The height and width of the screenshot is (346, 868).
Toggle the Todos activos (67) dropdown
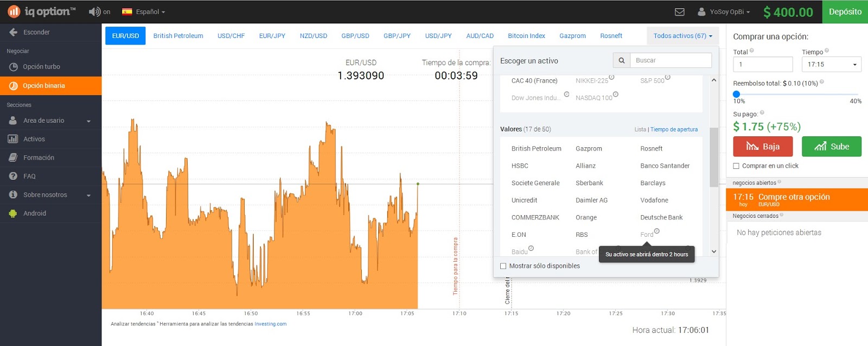tap(682, 36)
